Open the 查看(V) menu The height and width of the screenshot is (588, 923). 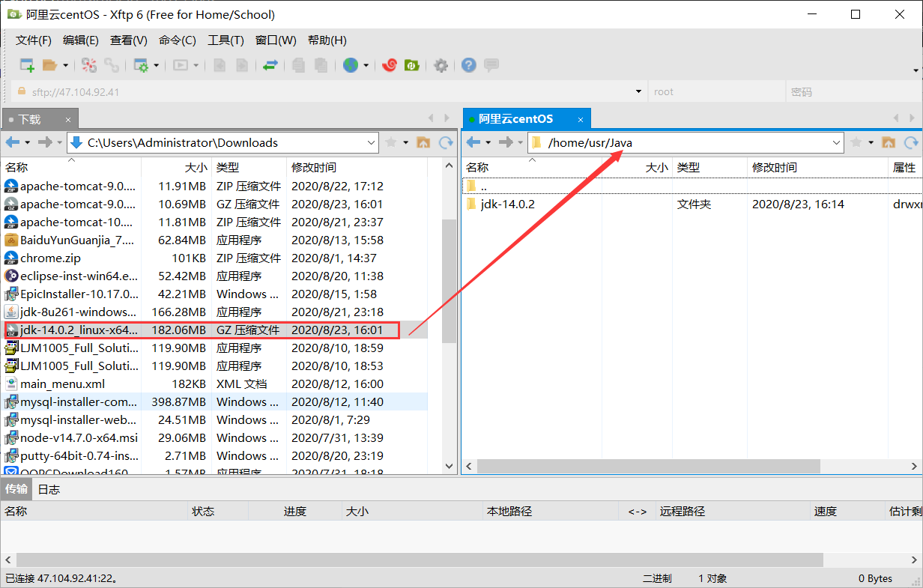click(129, 40)
